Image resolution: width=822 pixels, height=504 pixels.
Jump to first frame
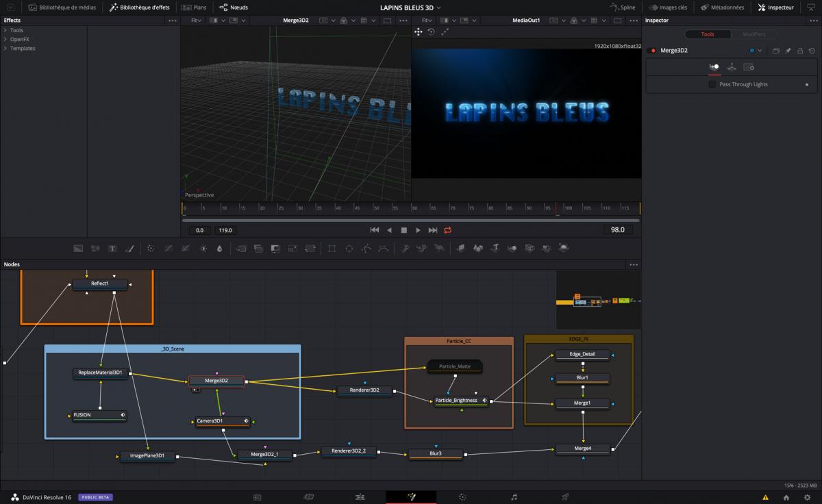point(375,230)
